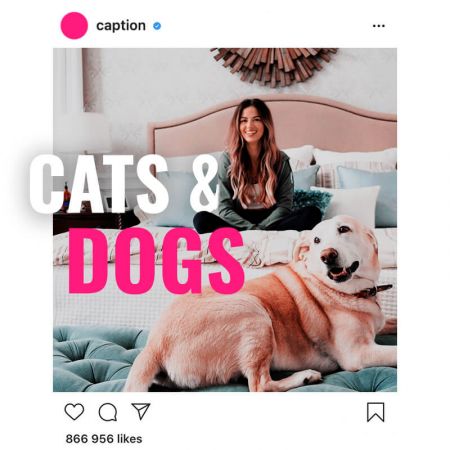Click the white ampersand symbol
Viewport: 450px width, 450px height.
point(205,183)
